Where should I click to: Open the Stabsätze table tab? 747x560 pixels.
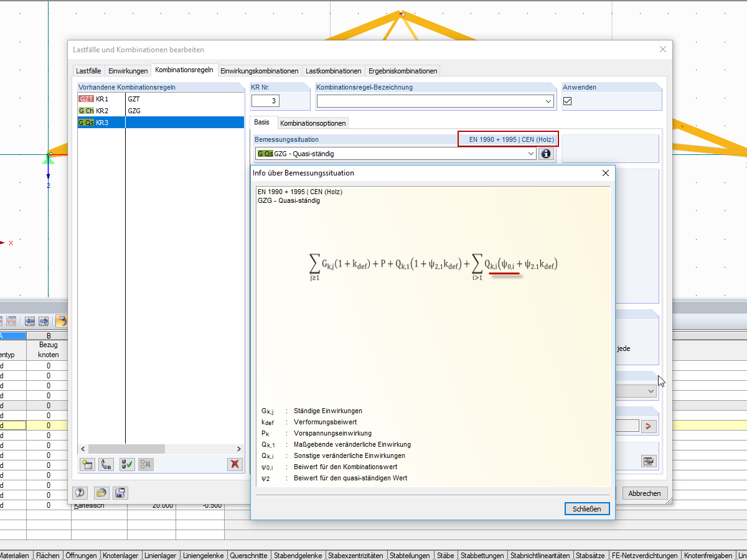pos(590,556)
